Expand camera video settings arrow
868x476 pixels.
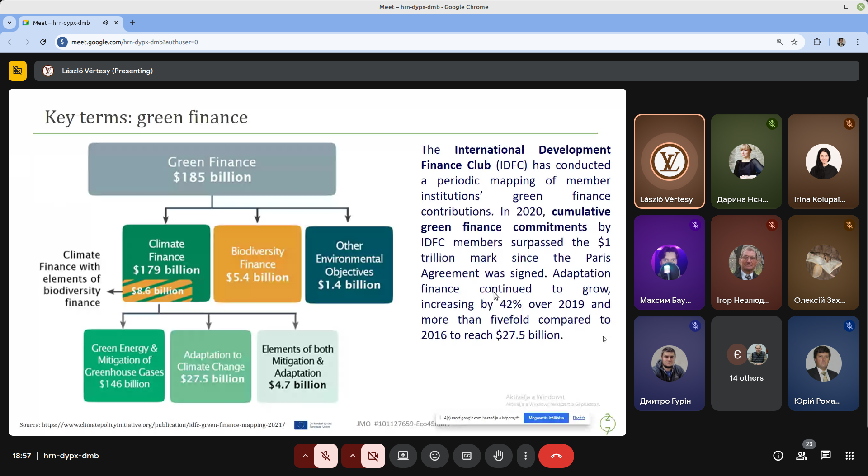point(353,456)
